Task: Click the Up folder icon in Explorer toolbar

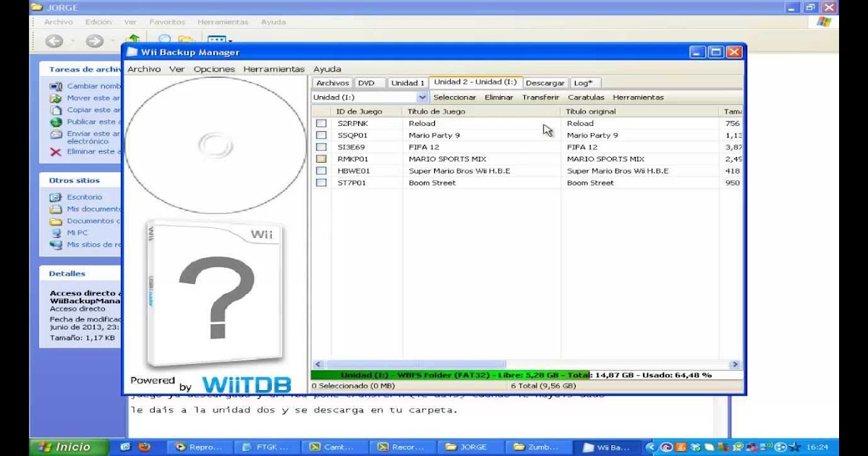Action: point(132,40)
